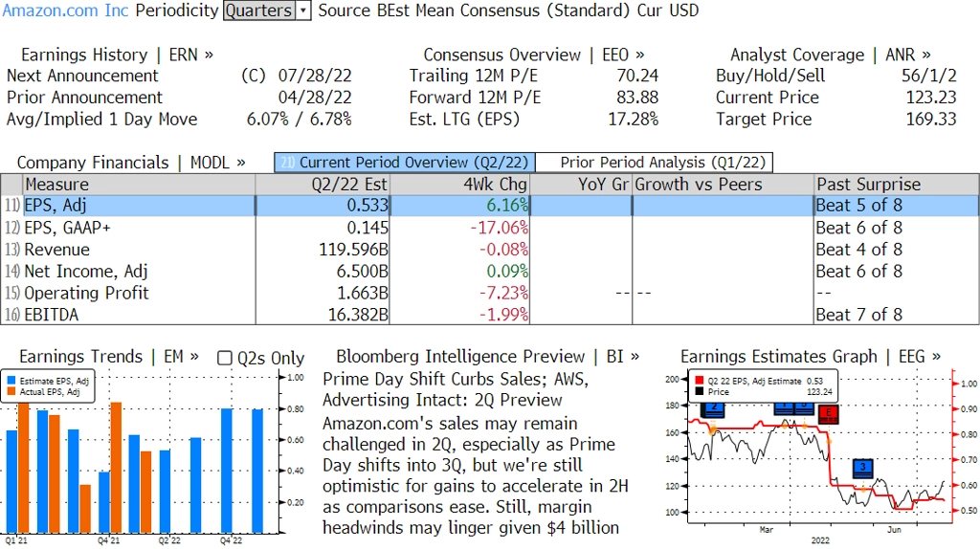The image size is (980, 549).
Task: Click the red Q2 22 EPS estimate legend swatch
Action: coord(700,381)
